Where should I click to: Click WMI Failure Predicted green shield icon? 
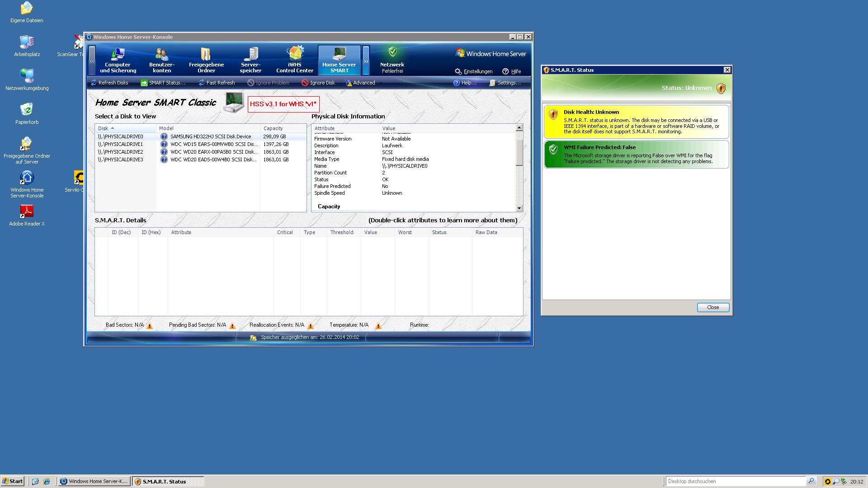(x=553, y=149)
